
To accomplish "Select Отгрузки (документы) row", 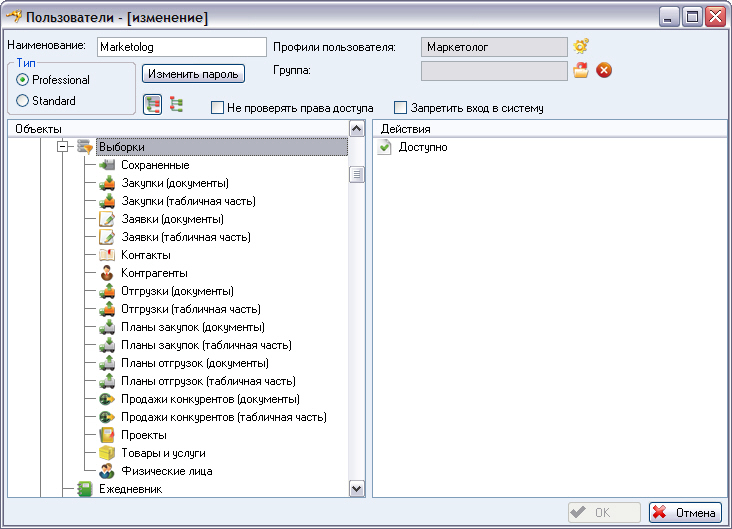I will point(177,291).
